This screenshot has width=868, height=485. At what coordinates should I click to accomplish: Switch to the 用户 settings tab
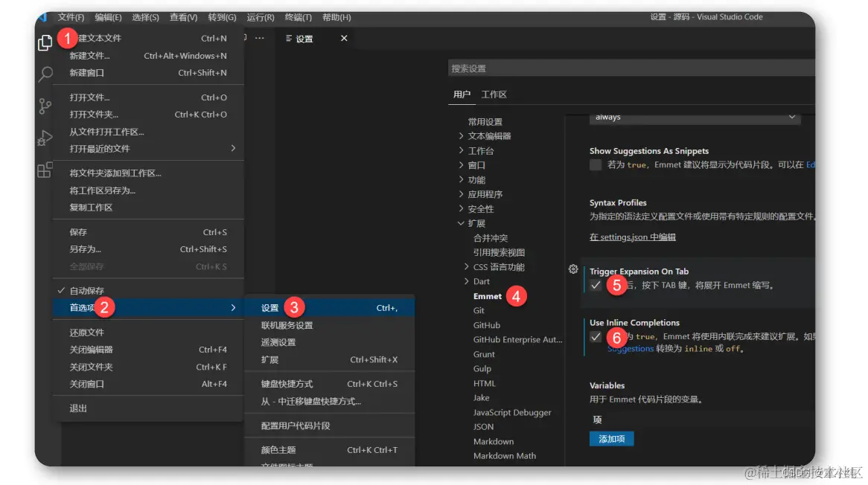pyautogui.click(x=462, y=94)
